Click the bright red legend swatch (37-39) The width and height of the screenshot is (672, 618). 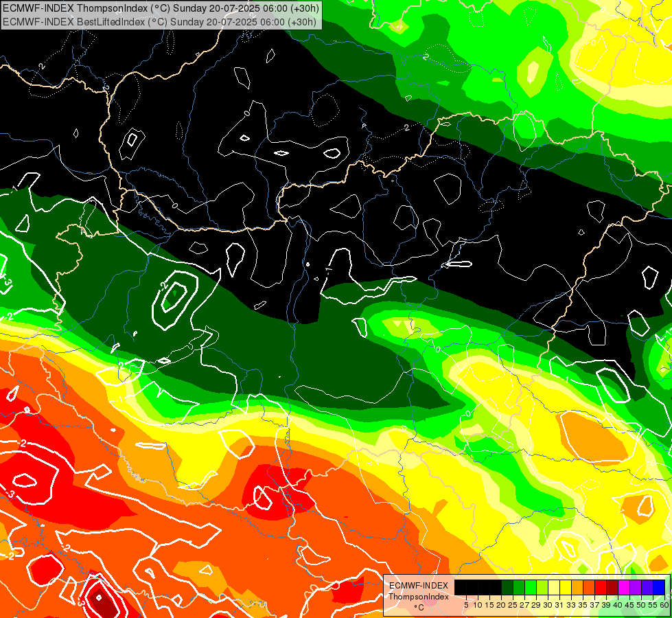(x=601, y=587)
